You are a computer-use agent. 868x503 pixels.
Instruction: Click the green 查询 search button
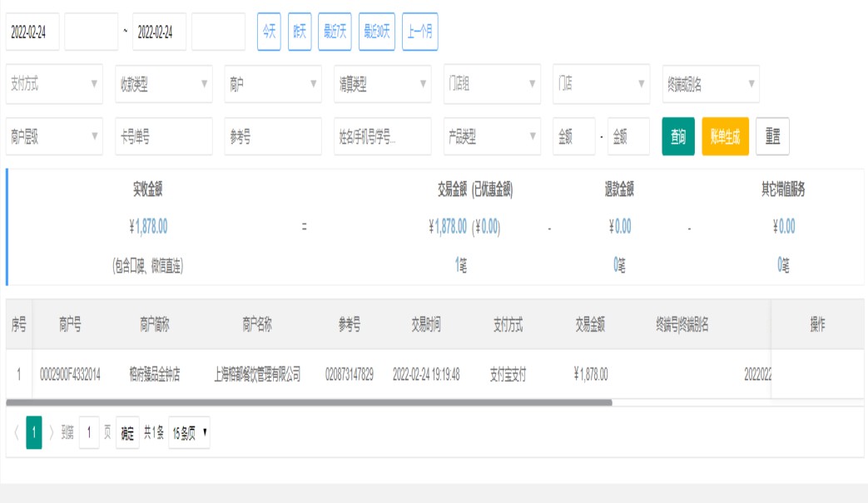click(x=678, y=136)
